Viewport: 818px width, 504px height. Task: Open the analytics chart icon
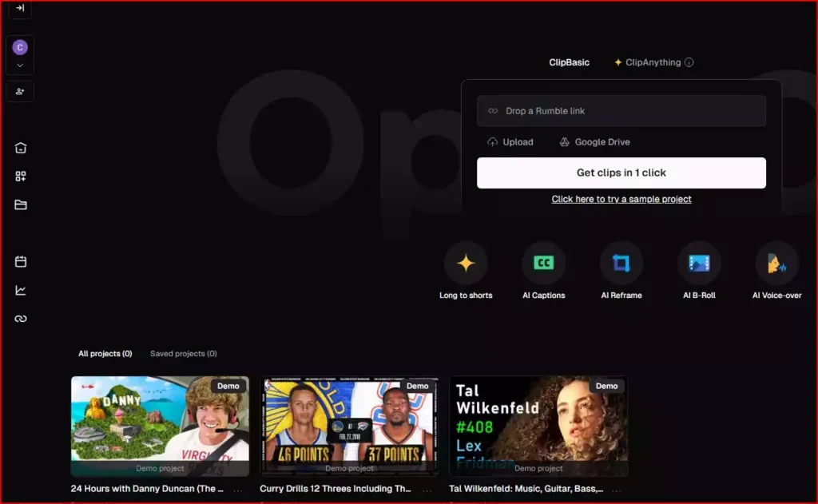[x=20, y=290]
